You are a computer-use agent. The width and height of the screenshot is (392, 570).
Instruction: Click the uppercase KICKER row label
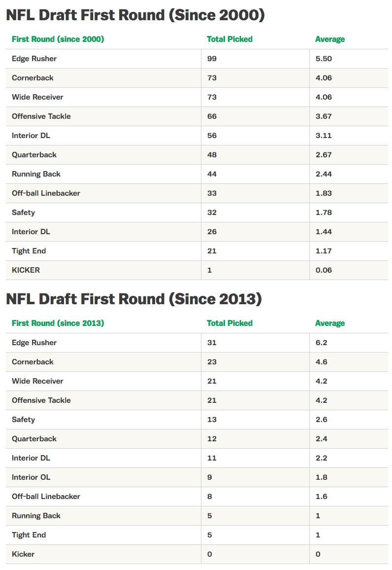pos(26,270)
